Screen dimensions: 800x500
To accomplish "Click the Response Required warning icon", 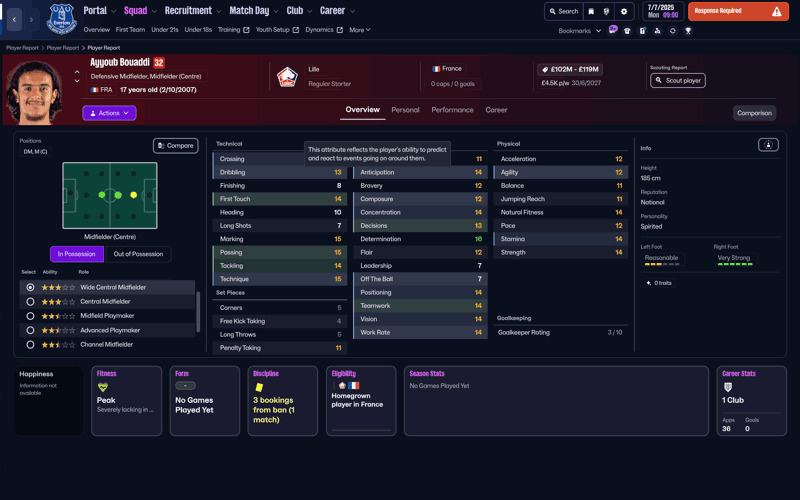I will pos(777,12).
